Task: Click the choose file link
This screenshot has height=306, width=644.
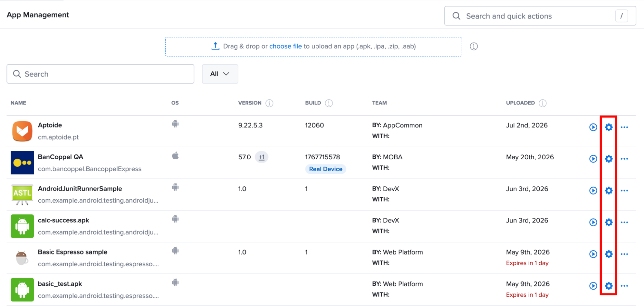Action: coord(285,46)
